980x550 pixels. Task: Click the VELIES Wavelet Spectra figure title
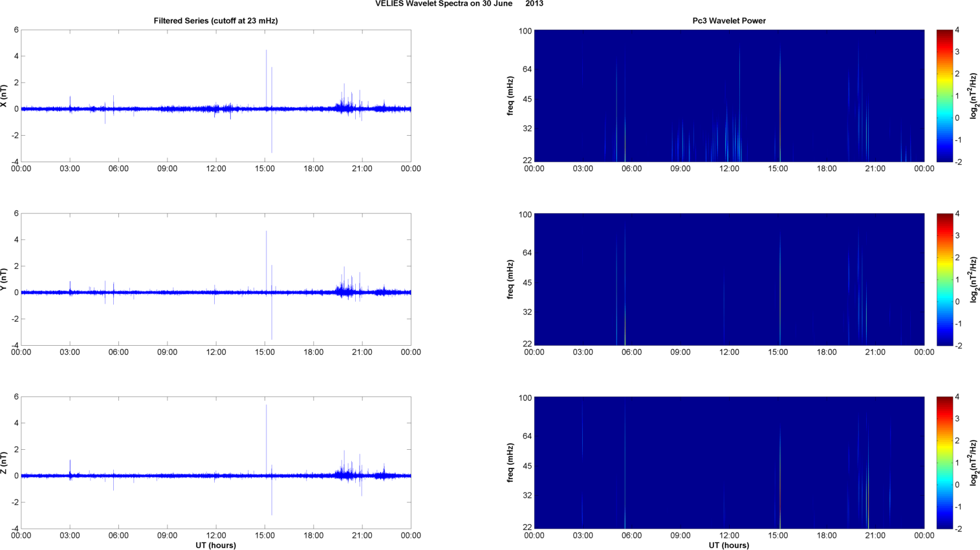point(459,4)
